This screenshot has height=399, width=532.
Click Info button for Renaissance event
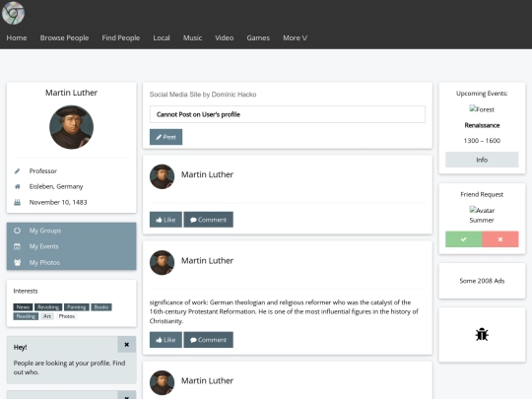coord(482,160)
